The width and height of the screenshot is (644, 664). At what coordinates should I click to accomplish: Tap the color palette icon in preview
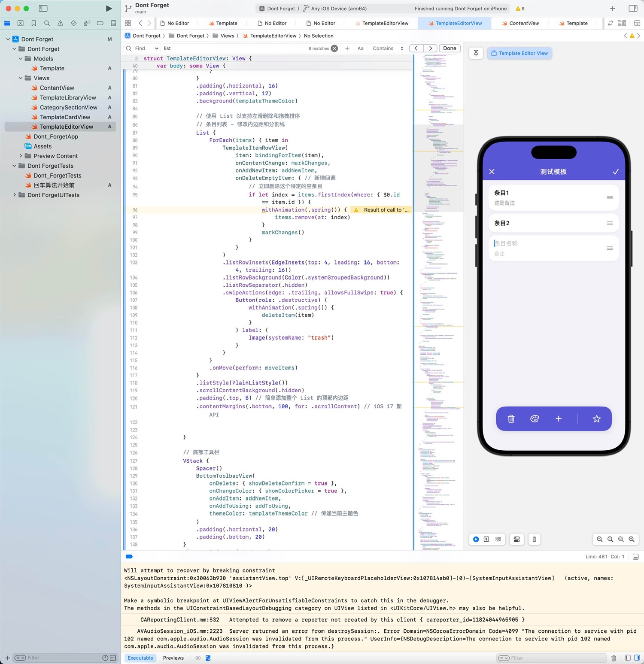535,419
